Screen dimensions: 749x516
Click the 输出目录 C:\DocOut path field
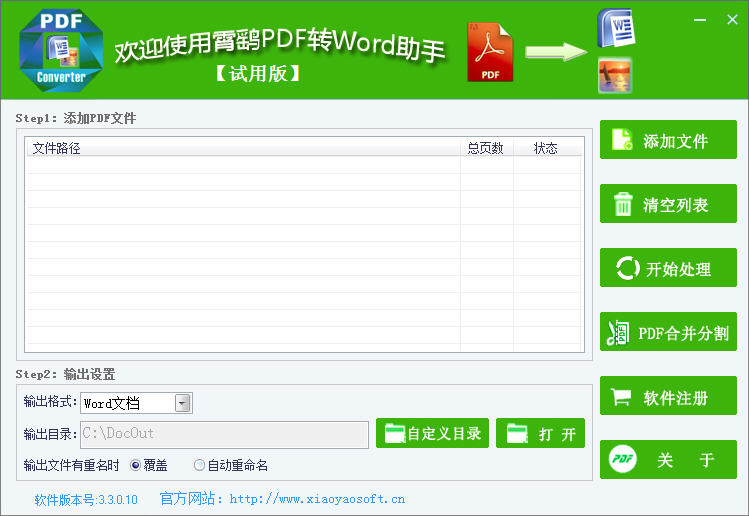click(x=225, y=434)
